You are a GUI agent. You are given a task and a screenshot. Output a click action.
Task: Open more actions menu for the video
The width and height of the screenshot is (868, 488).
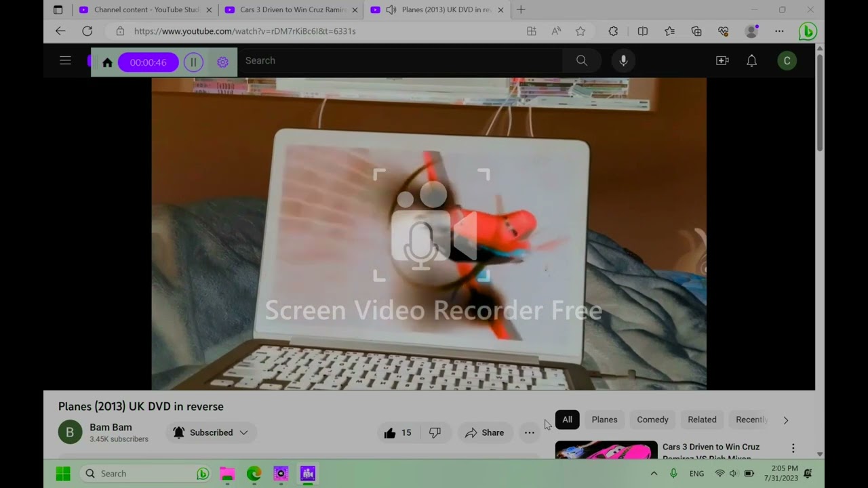coord(530,433)
